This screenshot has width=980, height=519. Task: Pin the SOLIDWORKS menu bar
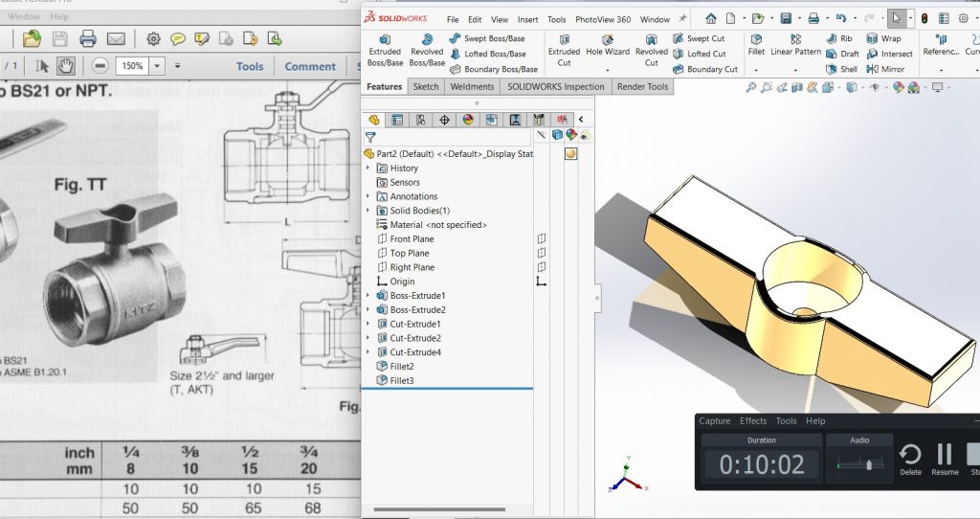(682, 19)
